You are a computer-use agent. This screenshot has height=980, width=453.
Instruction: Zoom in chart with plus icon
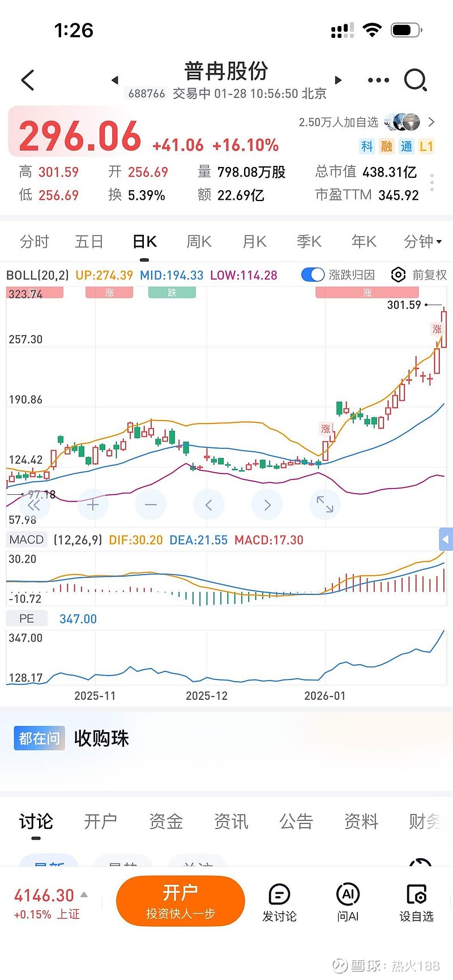click(93, 504)
